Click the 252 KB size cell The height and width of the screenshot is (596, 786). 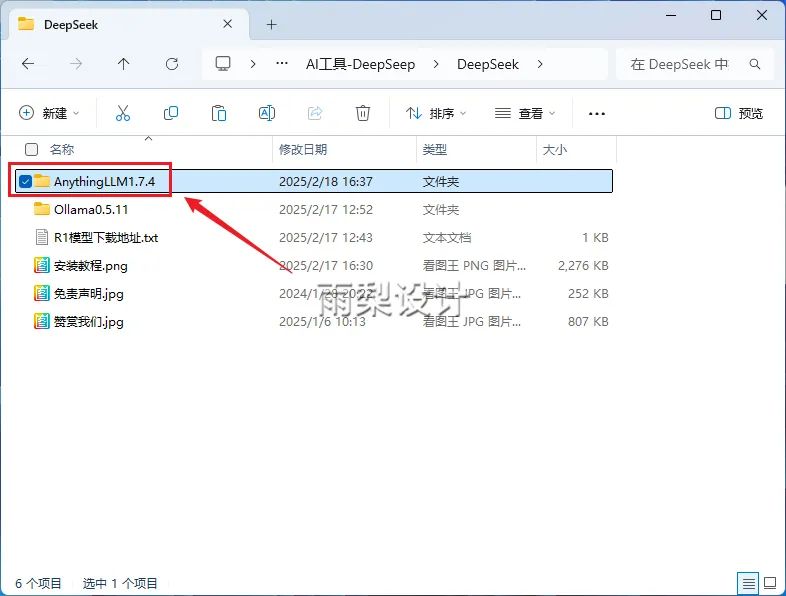pyautogui.click(x=588, y=294)
